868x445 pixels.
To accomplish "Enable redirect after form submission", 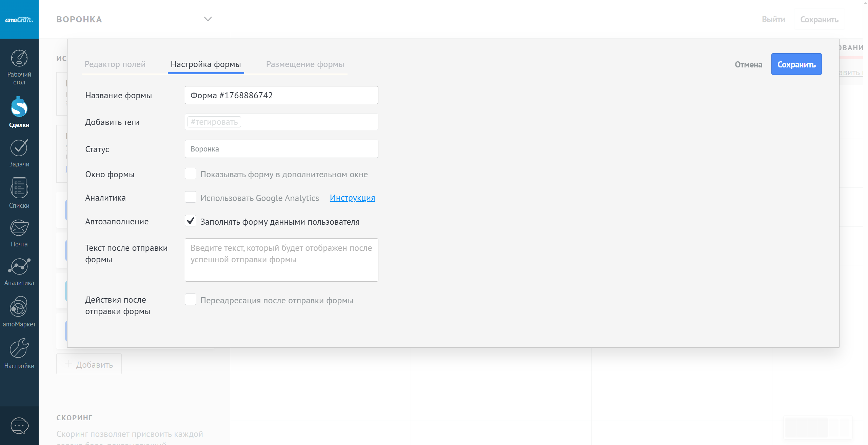I will point(191,300).
